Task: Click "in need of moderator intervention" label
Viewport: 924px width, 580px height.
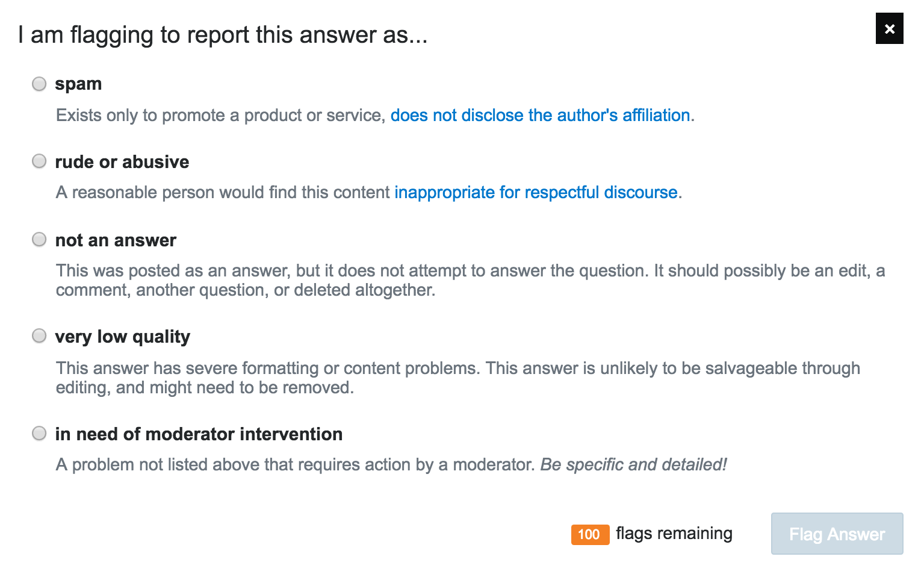Action: [x=199, y=434]
